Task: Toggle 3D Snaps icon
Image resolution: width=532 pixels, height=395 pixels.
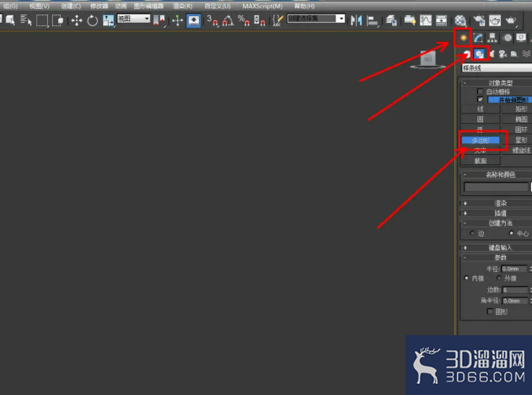Action: [212, 21]
